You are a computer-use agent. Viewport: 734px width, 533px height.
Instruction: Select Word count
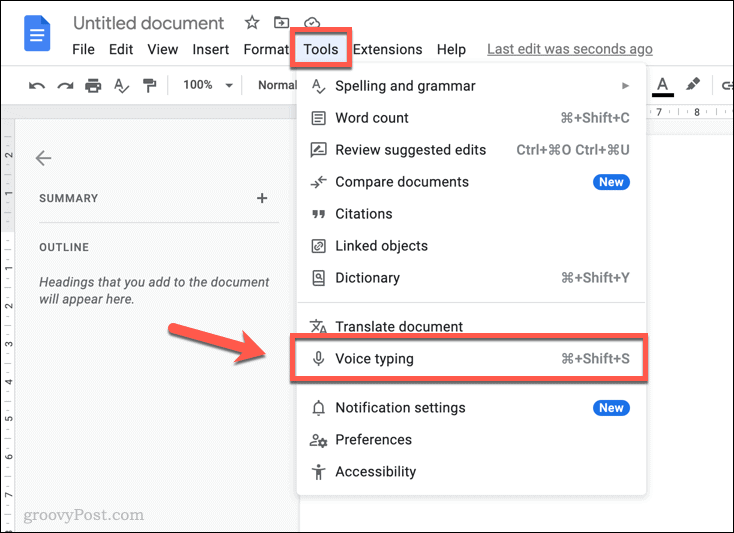click(471, 118)
